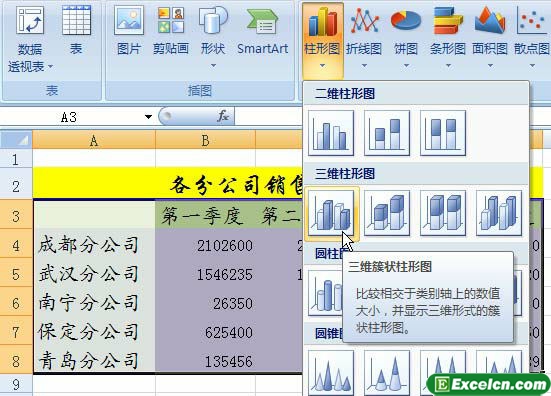This screenshot has width=551, height=396.
Task: Select the 3-D clustered column chart
Action: (331, 213)
